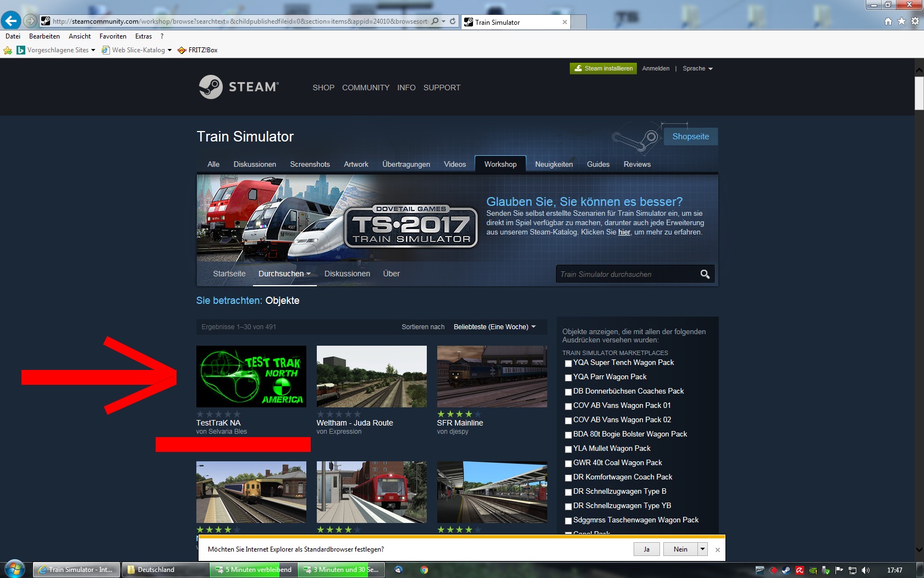Check the YQA Super Tench Wagon Pack box

568,363
